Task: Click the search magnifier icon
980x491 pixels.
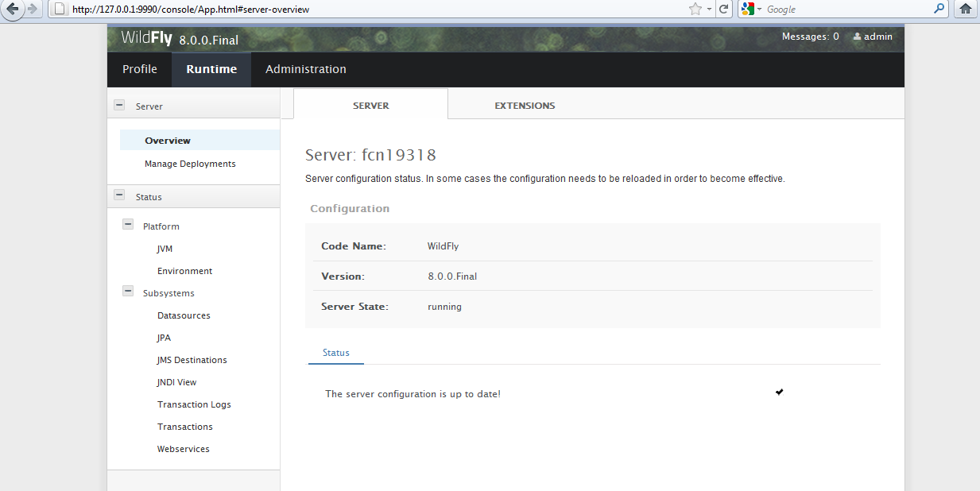Action: coord(939,9)
